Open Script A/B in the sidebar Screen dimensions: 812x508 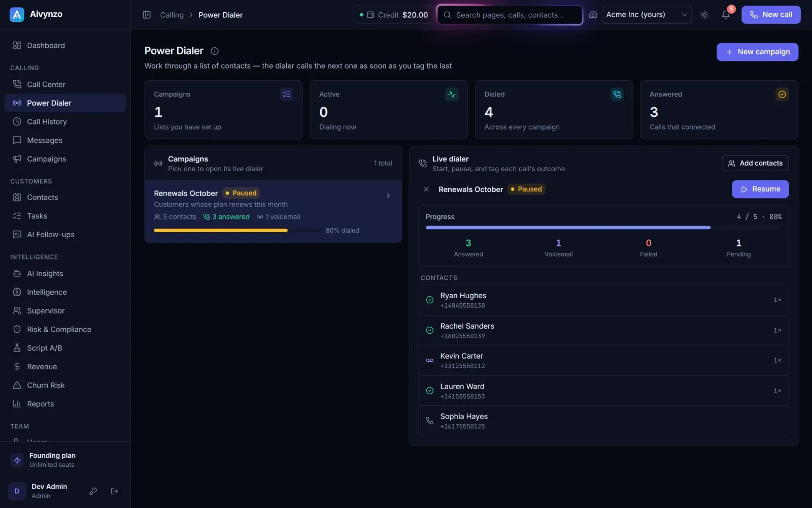(65, 348)
